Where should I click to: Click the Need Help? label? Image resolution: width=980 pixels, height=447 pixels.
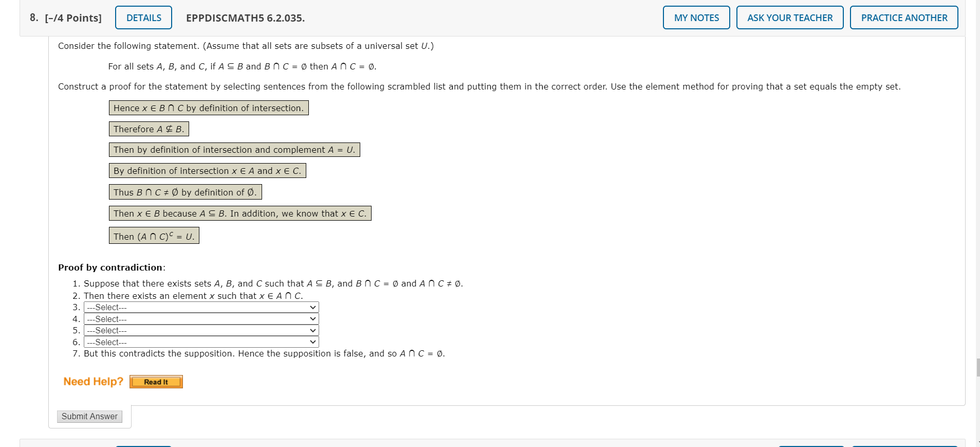93,381
